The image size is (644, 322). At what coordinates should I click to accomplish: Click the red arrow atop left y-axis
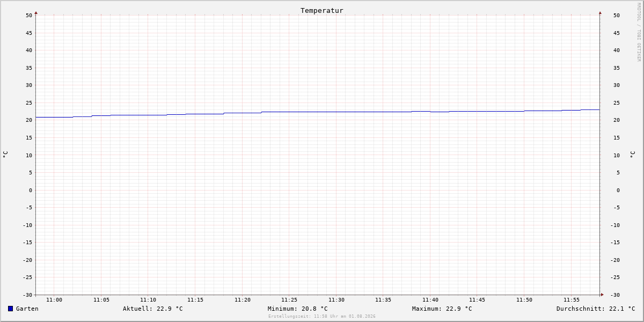(x=36, y=12)
